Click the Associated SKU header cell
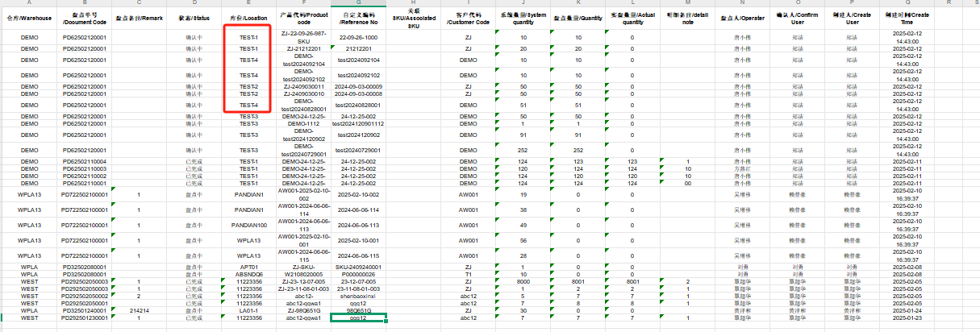Screen dimensions: 980x332 point(414,20)
